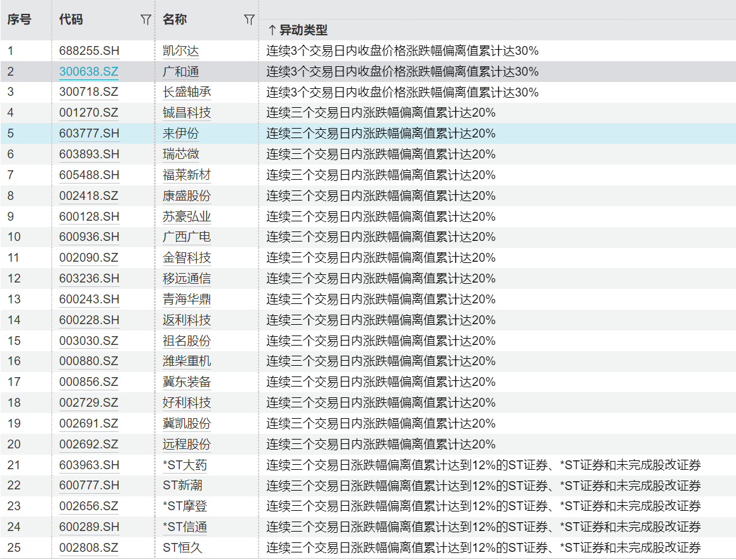This screenshot has width=736, height=560.
Task: Click the 名称 column header label
Action: (175, 20)
